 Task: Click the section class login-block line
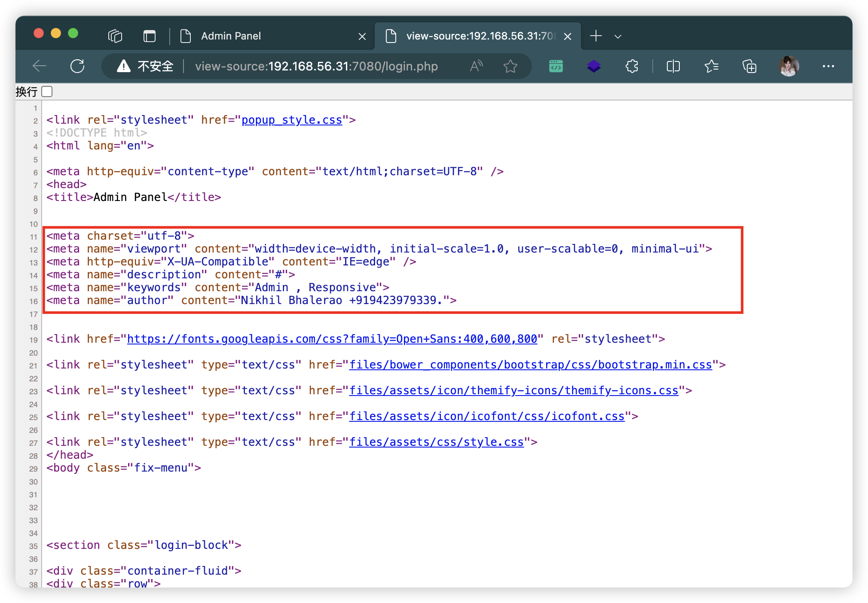(144, 545)
